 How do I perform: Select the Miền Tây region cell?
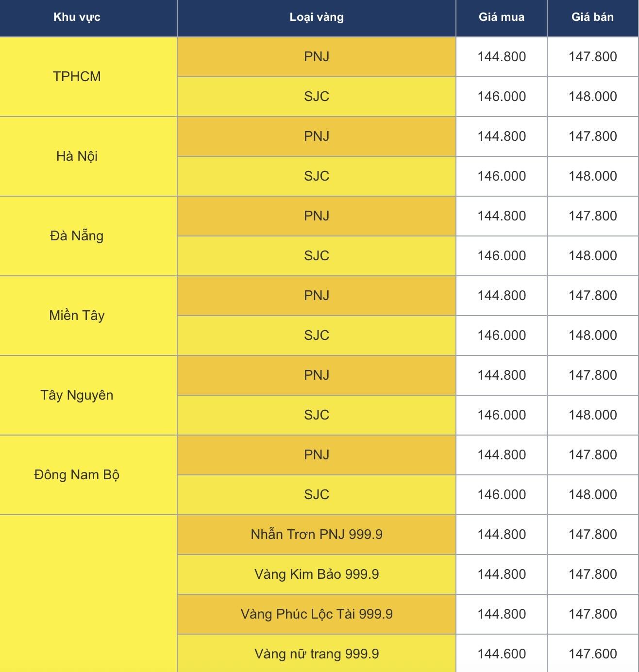pyautogui.click(x=77, y=315)
